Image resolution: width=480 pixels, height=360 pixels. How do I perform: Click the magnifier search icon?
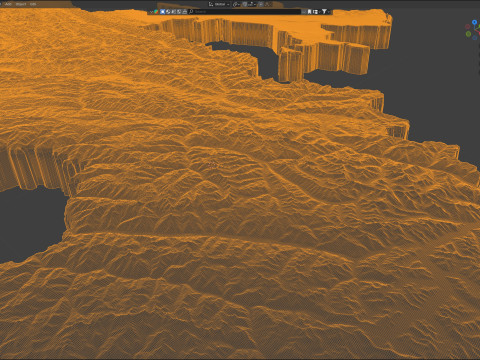[191, 12]
